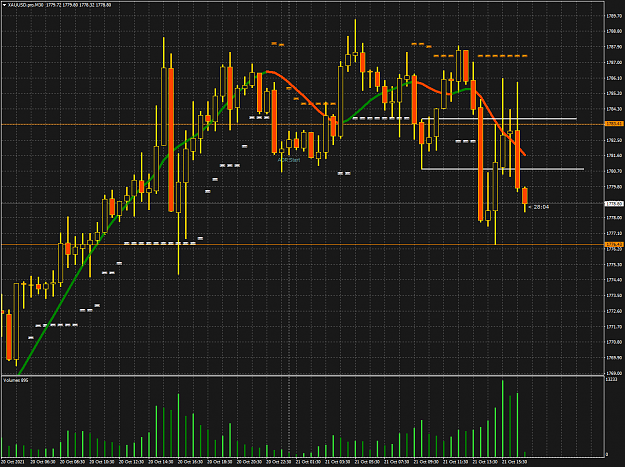
Task: Click the 1771.70 label on the price scale
Action: [614, 327]
